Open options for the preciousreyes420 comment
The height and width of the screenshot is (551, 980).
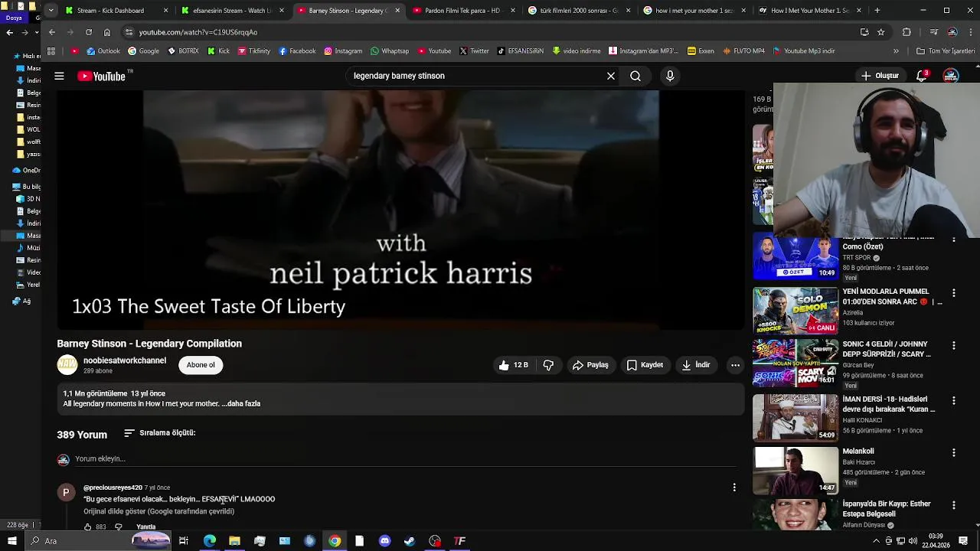734,487
